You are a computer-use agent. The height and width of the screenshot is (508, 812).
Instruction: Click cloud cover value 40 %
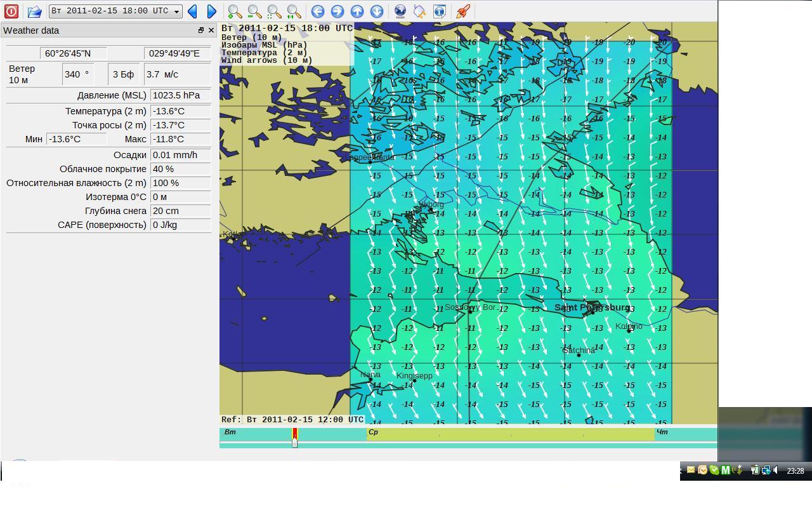point(180,169)
